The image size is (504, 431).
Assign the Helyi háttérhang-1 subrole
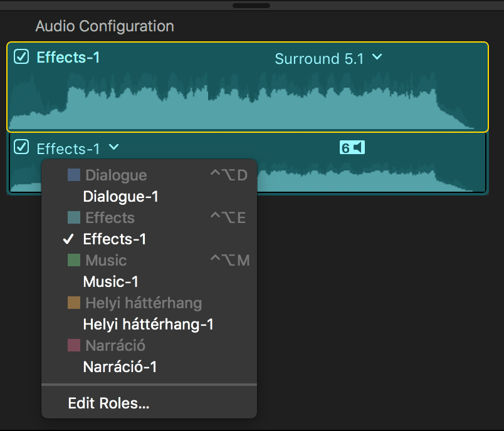149,324
